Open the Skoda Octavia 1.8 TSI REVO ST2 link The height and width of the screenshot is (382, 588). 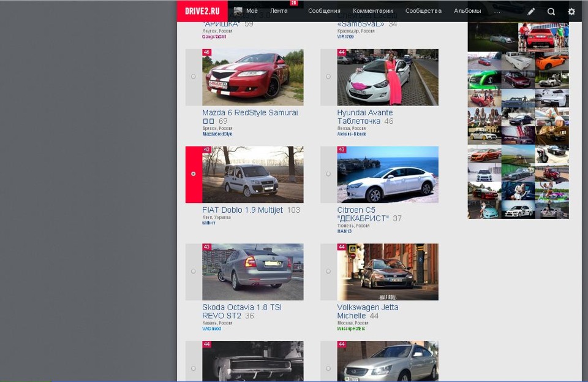tap(242, 311)
